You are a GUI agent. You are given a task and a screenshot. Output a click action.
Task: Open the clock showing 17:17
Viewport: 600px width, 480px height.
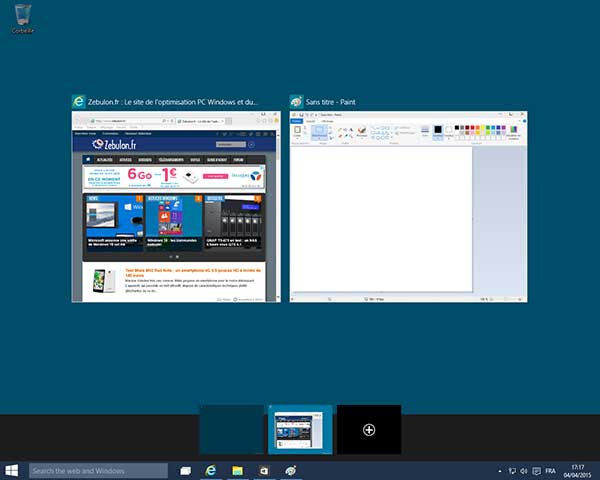pos(577,471)
